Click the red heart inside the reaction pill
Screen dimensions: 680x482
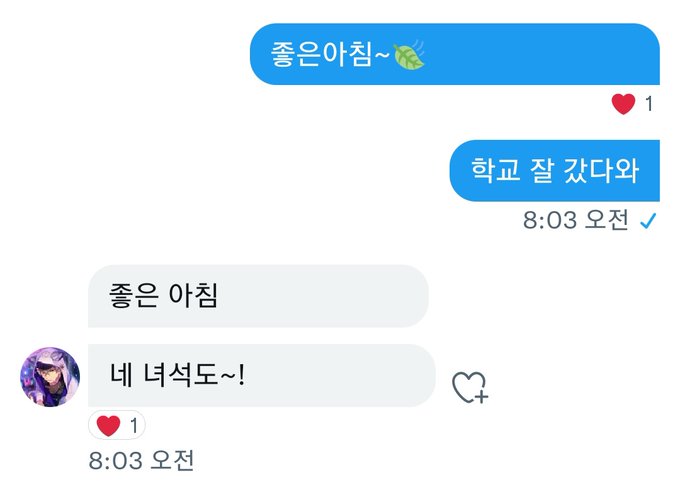coord(108,426)
